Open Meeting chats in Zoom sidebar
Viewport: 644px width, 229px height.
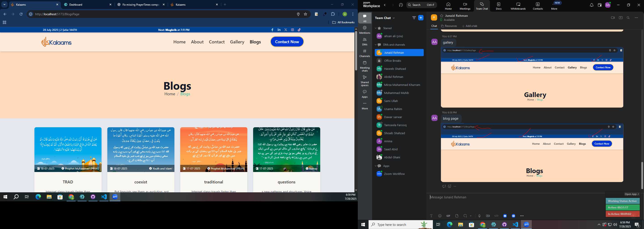tap(365, 66)
